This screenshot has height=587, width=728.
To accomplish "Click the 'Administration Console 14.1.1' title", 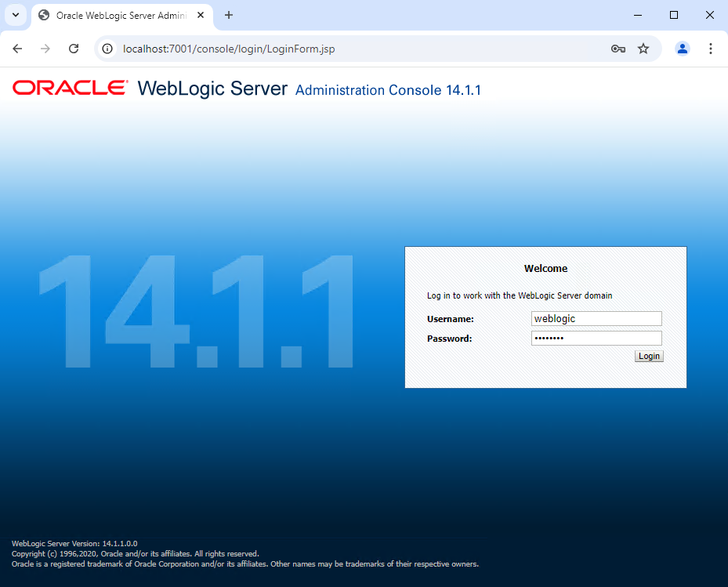I will (x=388, y=90).
